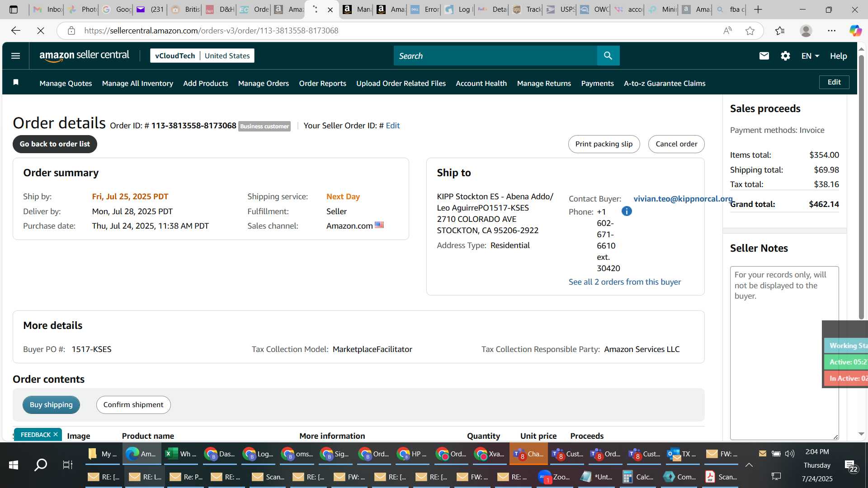Open See all 2 orders from this buyer
Viewport: 868px width, 488px height.
pos(624,282)
